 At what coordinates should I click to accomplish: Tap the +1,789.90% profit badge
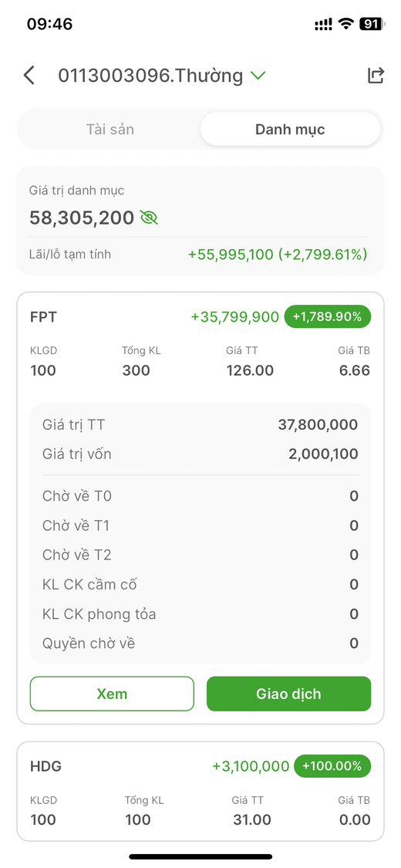tap(328, 316)
